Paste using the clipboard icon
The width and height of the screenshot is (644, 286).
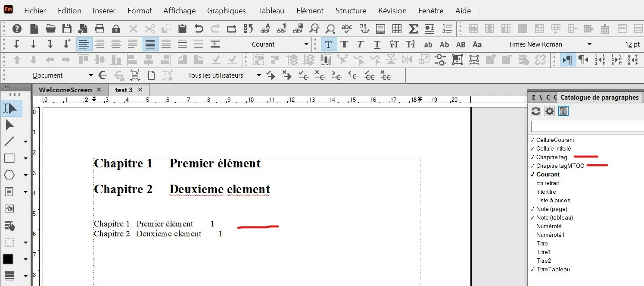click(x=182, y=29)
